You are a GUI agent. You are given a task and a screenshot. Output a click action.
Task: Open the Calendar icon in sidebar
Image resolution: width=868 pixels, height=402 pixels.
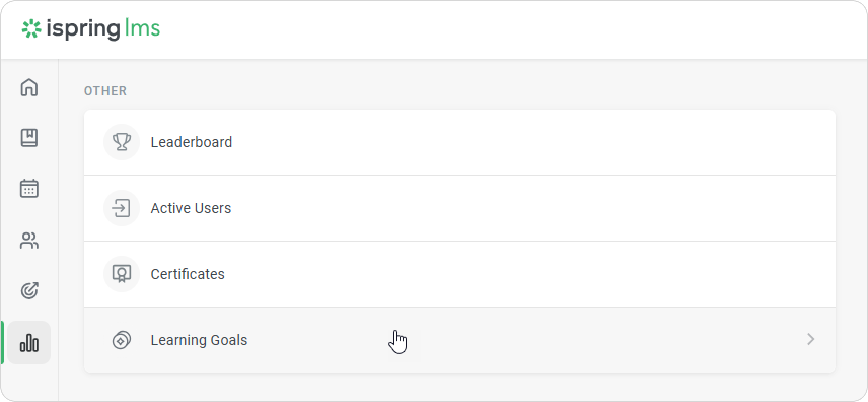pos(29,188)
